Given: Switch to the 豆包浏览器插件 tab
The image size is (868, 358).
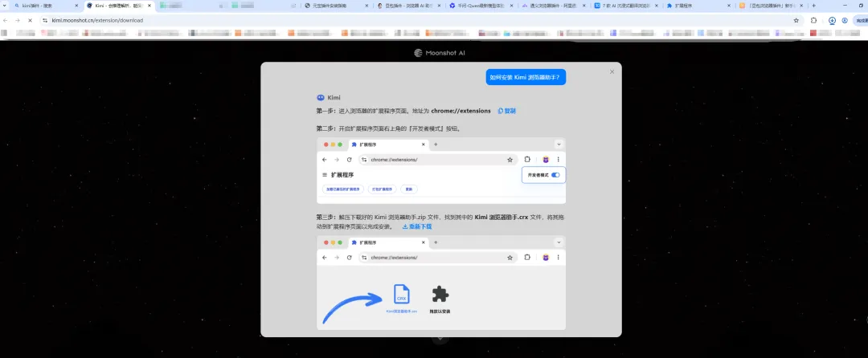Looking at the screenshot, I should coord(772,6).
